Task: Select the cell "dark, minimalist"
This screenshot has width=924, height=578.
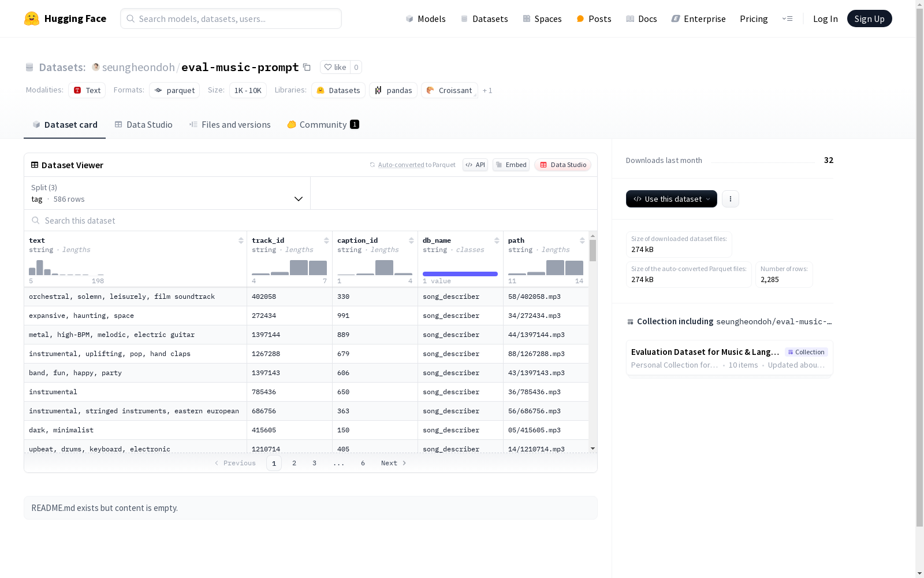Action: click(136, 430)
